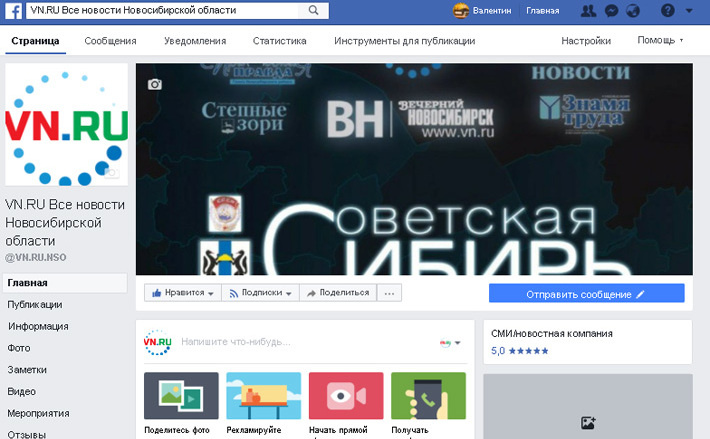The image size is (710, 439).
Task: Click the VN.RU Все новости page title
Action: tap(65, 223)
